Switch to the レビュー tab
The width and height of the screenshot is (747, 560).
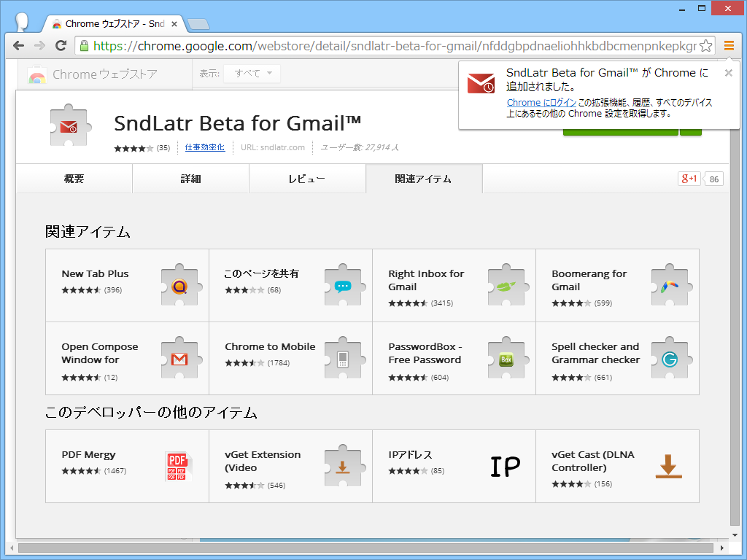point(307,178)
